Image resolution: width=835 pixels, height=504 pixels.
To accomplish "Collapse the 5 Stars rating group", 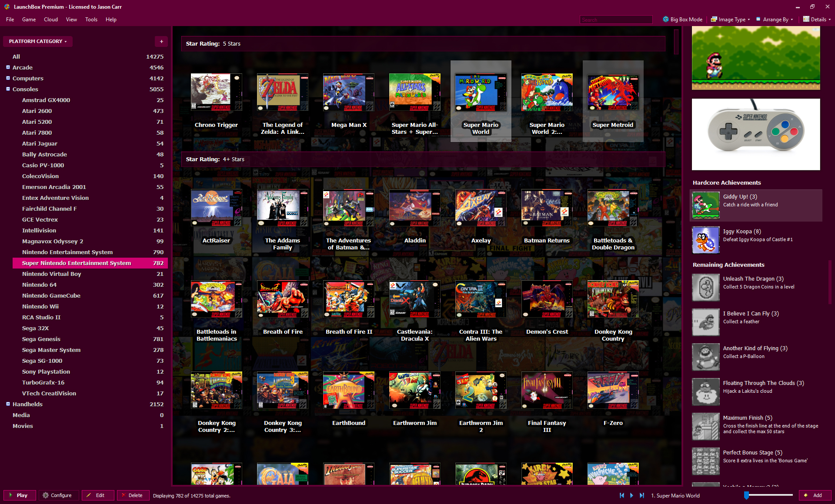I will click(x=423, y=43).
